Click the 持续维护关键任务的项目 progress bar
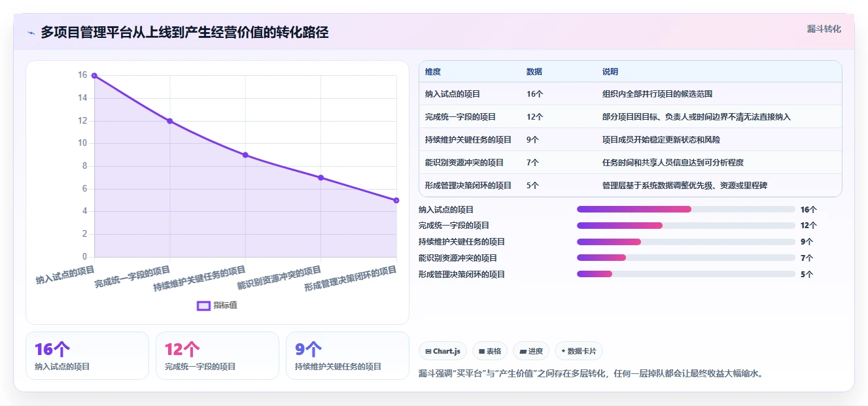The width and height of the screenshot is (868, 406). (x=686, y=242)
